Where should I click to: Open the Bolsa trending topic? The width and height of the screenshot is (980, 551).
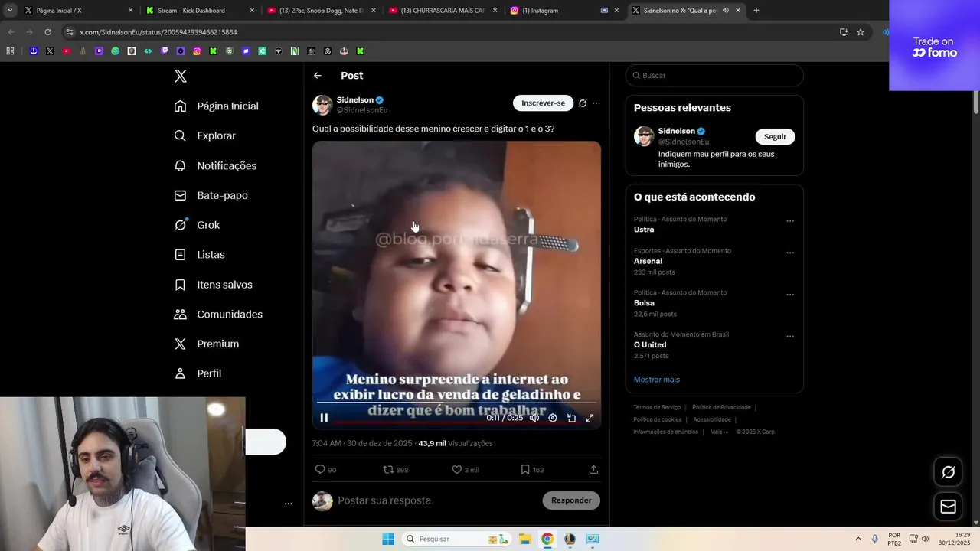[644, 303]
